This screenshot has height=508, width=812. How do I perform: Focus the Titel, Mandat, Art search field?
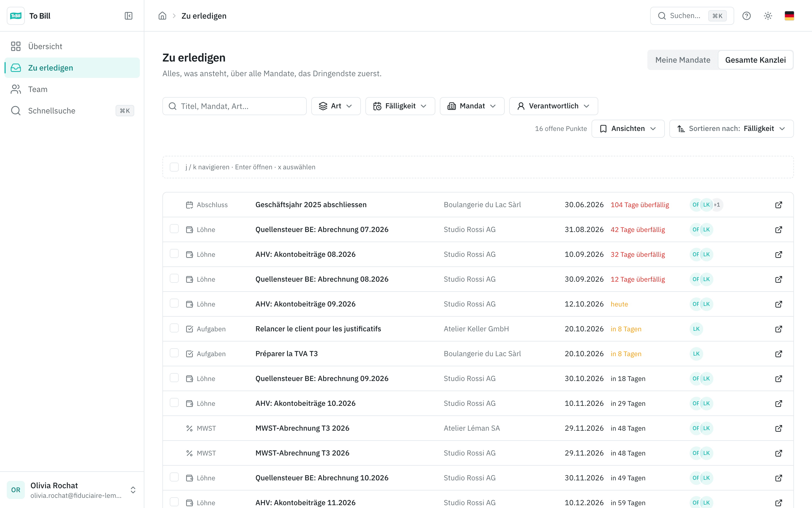[234, 106]
